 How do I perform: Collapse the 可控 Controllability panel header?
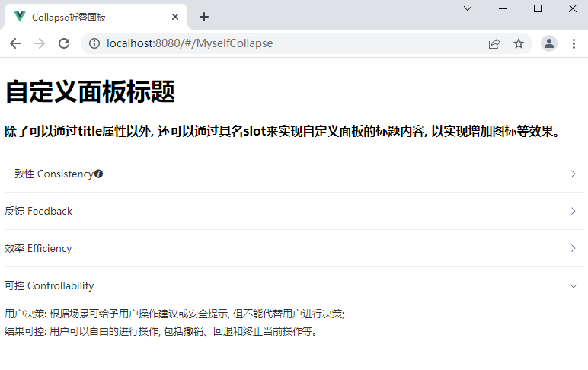pyautogui.click(x=294, y=285)
